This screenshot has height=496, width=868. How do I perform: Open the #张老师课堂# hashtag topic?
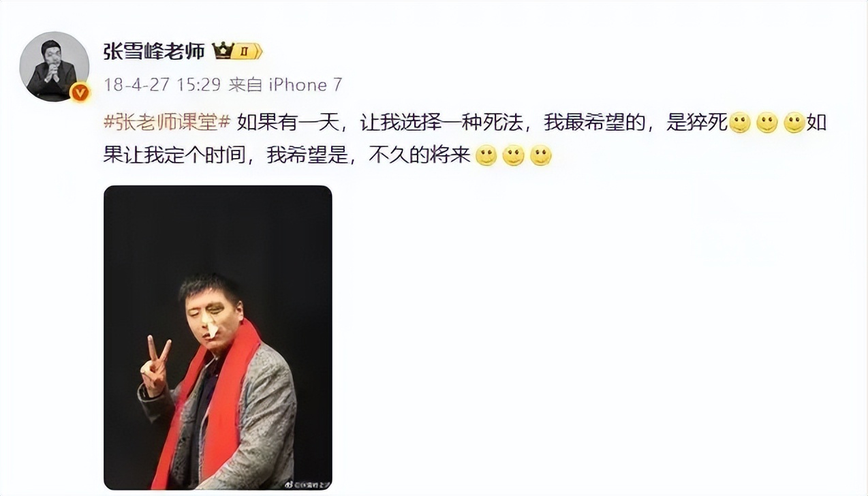(167, 123)
